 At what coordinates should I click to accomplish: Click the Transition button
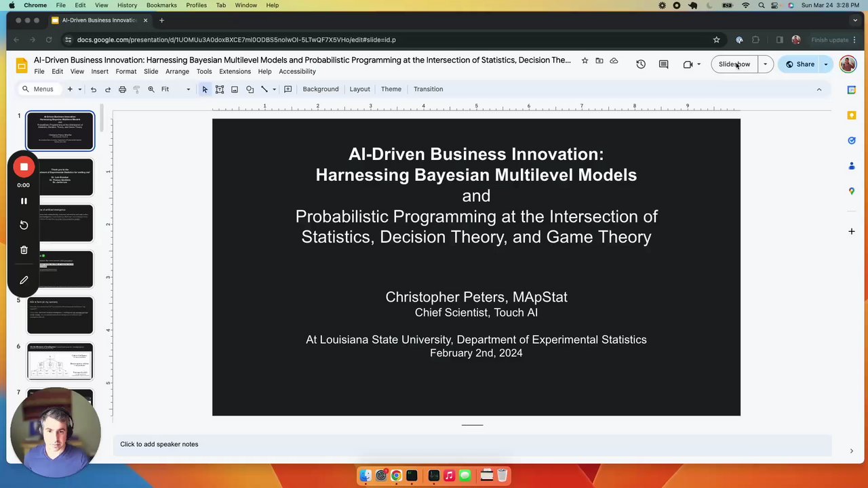(x=428, y=89)
